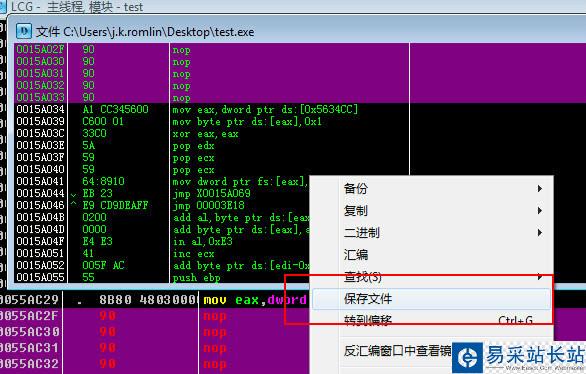586x374 pixels.
Task: Select address row 0015A03C
Action: [40, 133]
